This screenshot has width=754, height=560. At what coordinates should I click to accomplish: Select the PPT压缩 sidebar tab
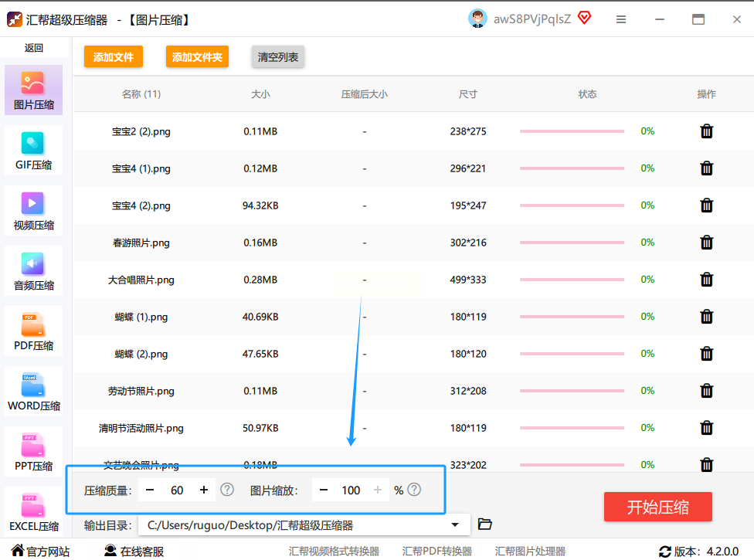(x=34, y=453)
